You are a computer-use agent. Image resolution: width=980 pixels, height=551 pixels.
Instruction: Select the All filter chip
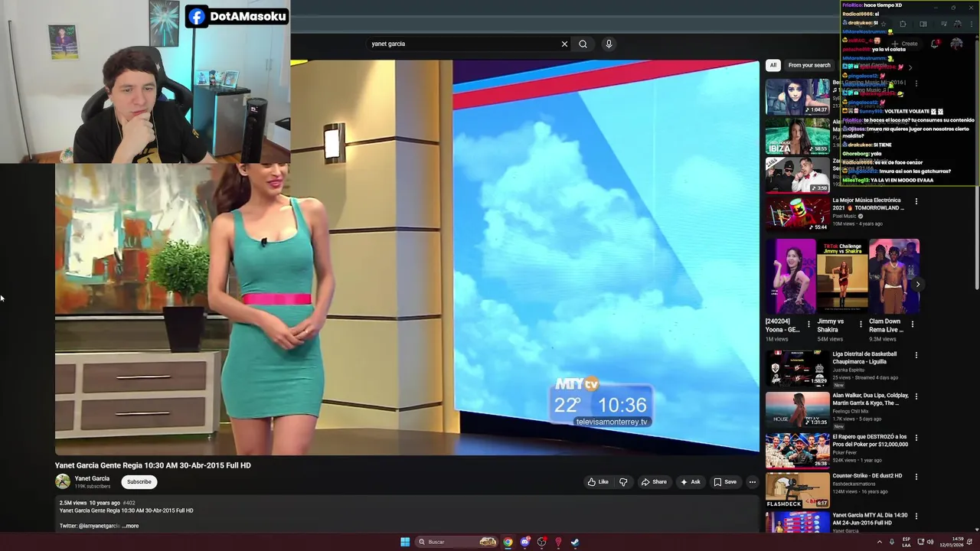coord(773,65)
